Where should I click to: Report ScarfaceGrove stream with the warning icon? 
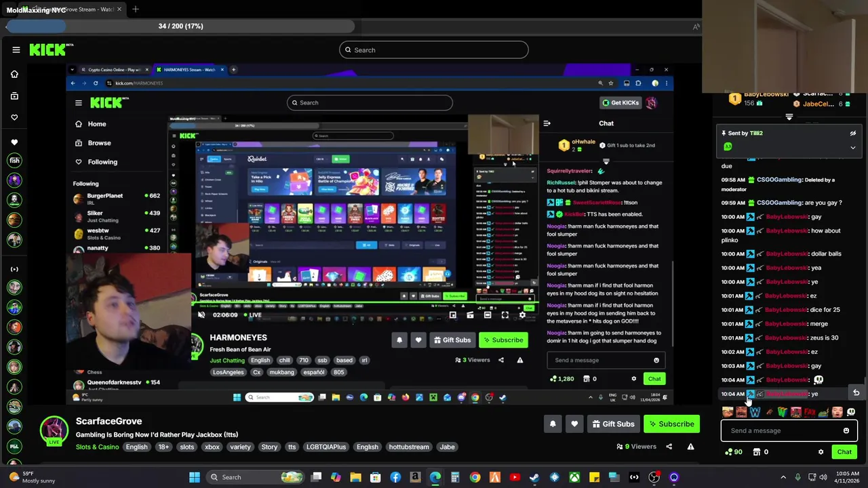[690, 447]
